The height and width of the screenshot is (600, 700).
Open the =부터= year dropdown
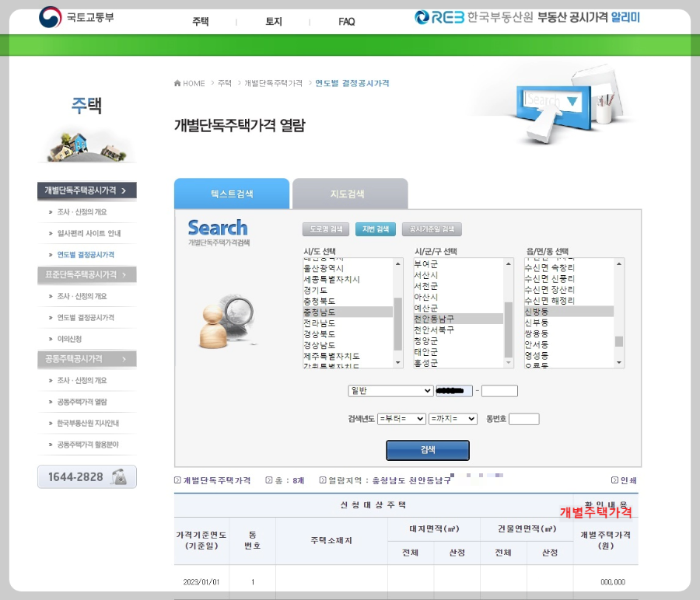coord(403,419)
